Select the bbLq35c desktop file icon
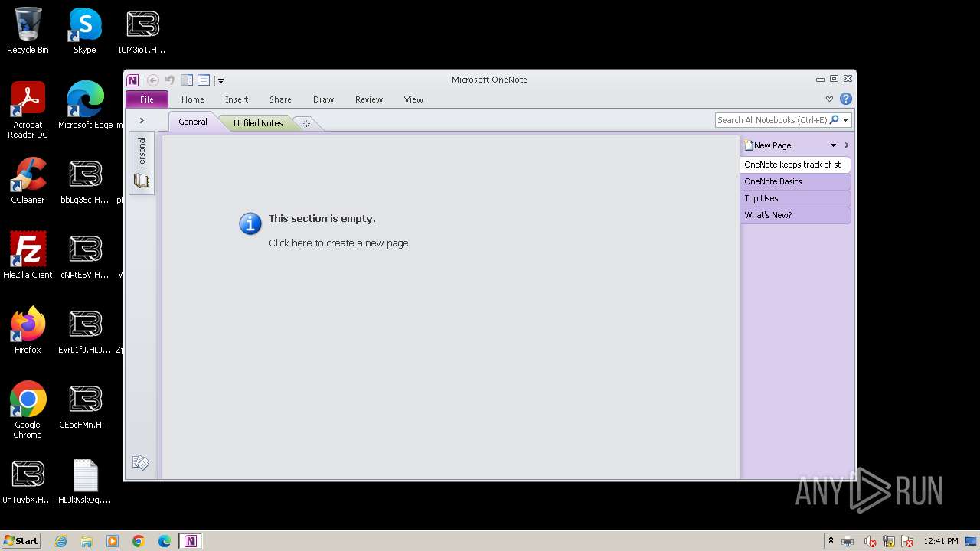This screenshot has width=980, height=551. coord(85,181)
